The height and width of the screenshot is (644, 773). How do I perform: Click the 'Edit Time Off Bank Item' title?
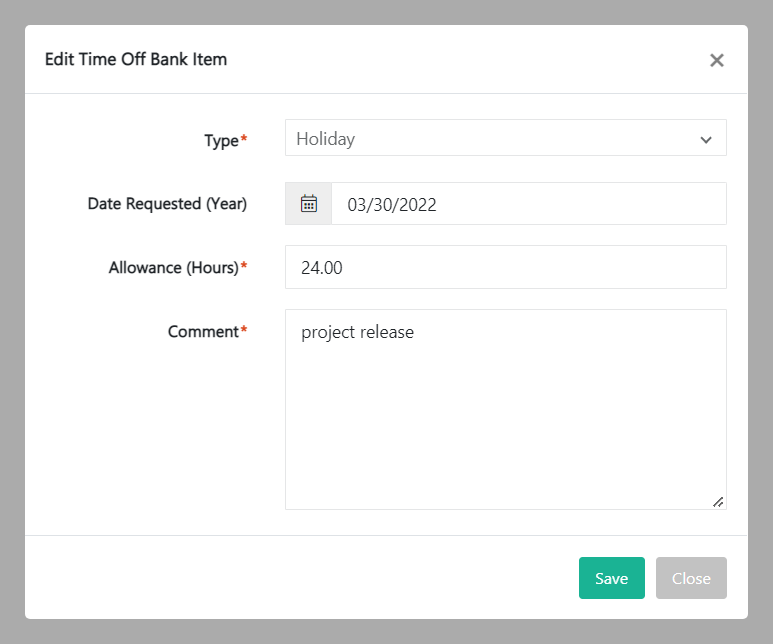tap(136, 59)
